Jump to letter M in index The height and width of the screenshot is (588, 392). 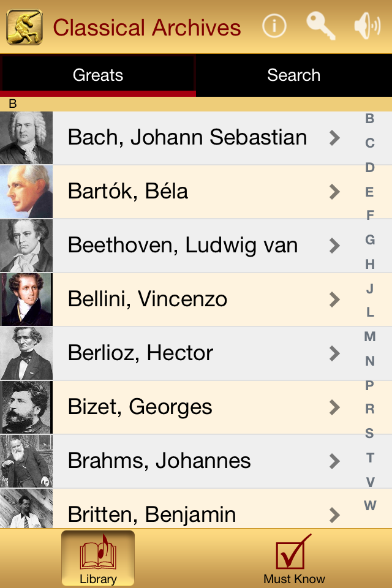(370, 336)
